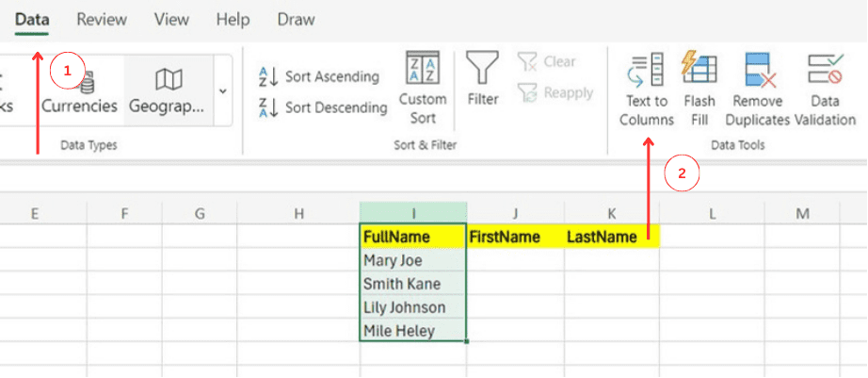Screen dimensions: 868x378
Task: Select column I header
Action: click(412, 214)
